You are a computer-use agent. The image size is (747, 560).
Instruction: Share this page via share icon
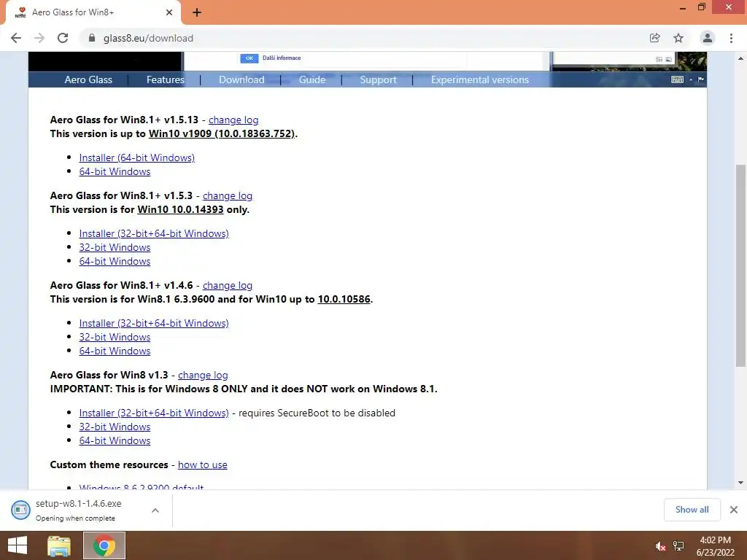coord(654,38)
